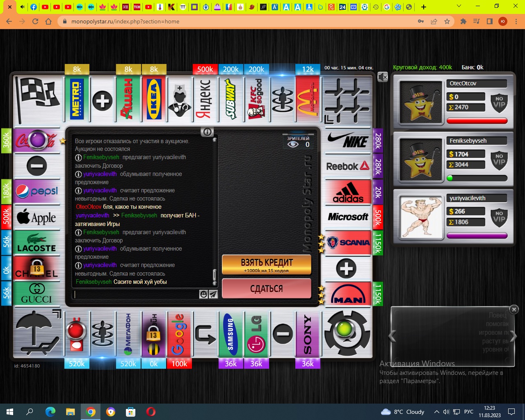Select the Samsung property tile
Image resolution: width=525 pixels, height=420 pixels.
tap(231, 334)
